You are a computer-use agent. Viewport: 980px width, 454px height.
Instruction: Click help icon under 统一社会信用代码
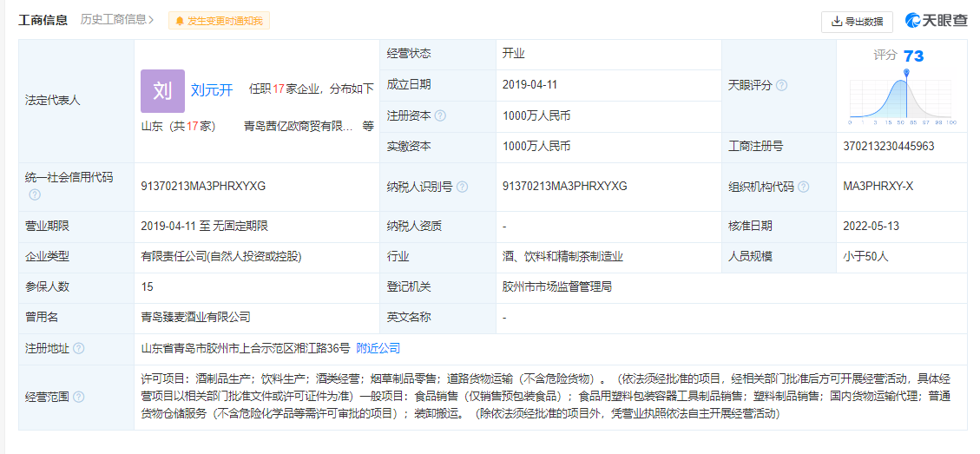point(35,194)
